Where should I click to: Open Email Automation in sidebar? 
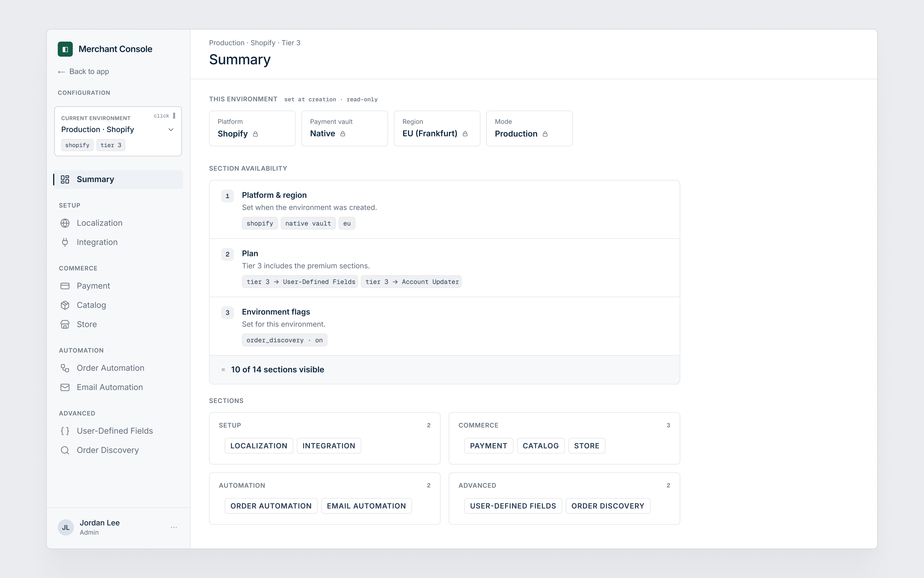[x=118, y=387]
